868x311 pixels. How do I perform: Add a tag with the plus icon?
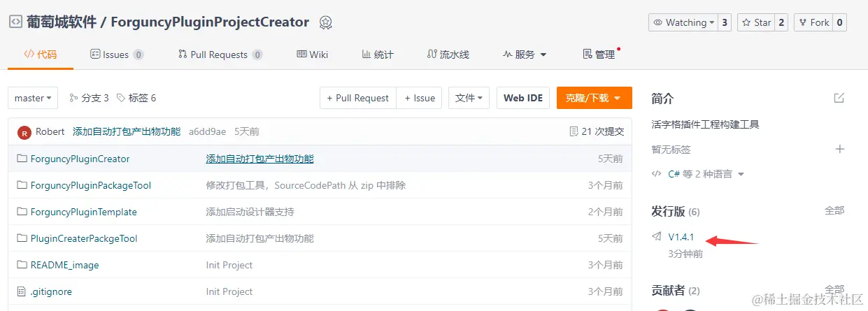pos(840,149)
